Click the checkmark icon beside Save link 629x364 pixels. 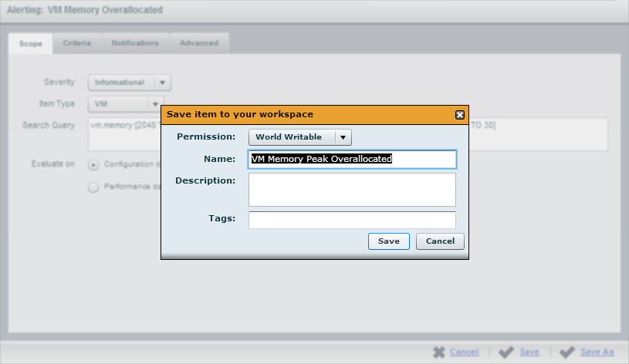click(506, 352)
